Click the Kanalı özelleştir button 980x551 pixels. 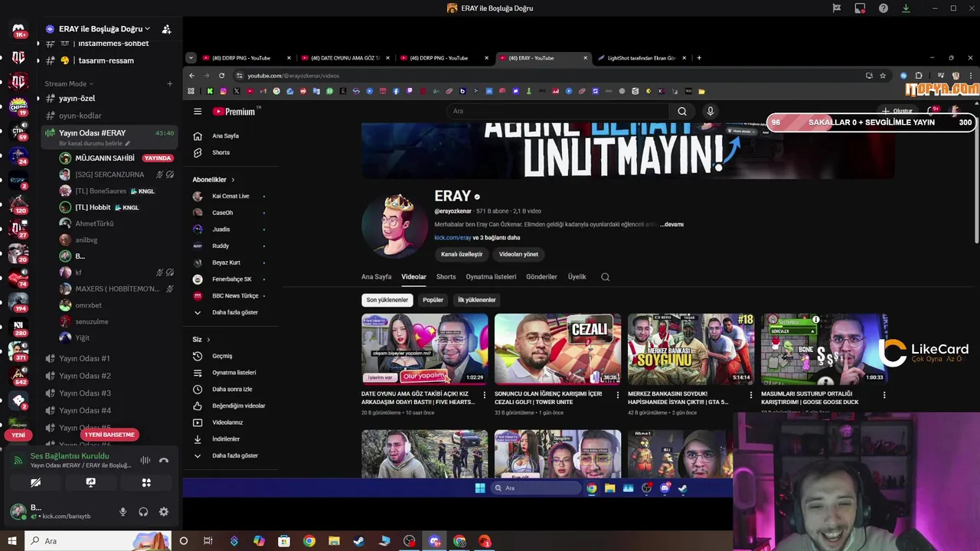point(462,254)
